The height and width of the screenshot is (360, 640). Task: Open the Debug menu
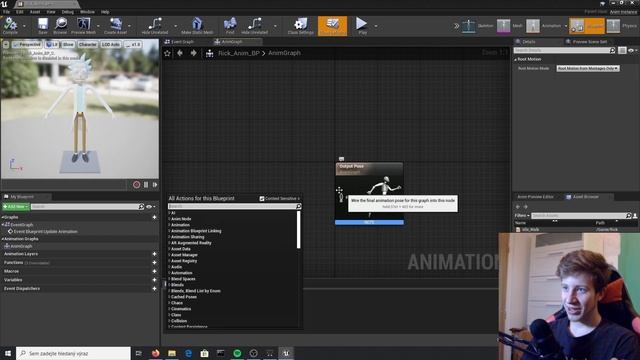(x=67, y=12)
